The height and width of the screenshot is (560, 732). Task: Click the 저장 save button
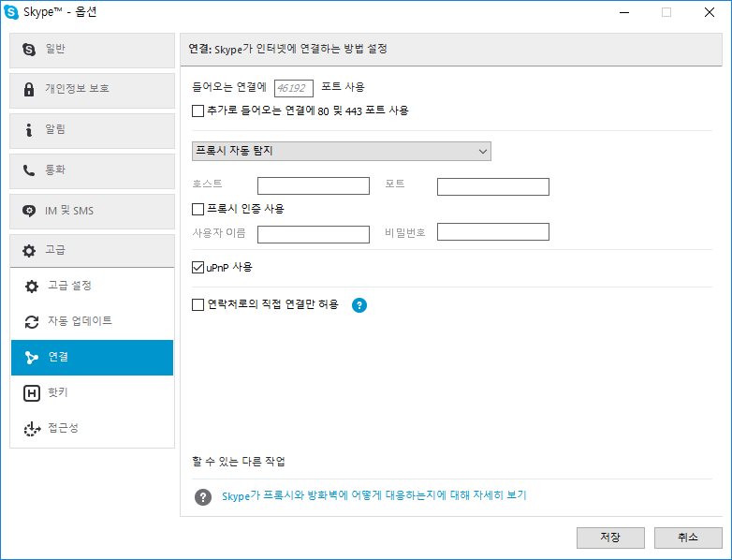click(610, 538)
